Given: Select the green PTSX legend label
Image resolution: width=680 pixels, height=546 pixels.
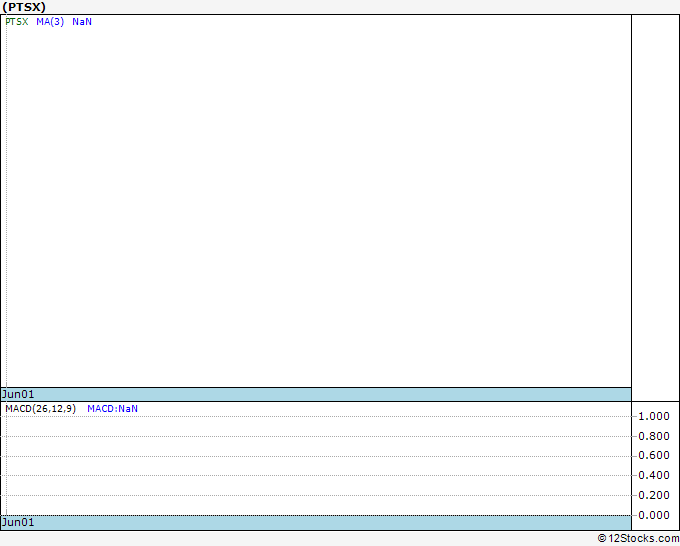Looking at the screenshot, I should pos(17,22).
